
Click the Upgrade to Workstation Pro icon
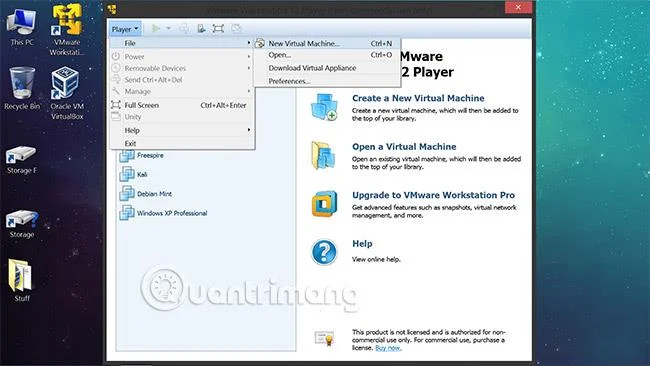pyautogui.click(x=324, y=204)
